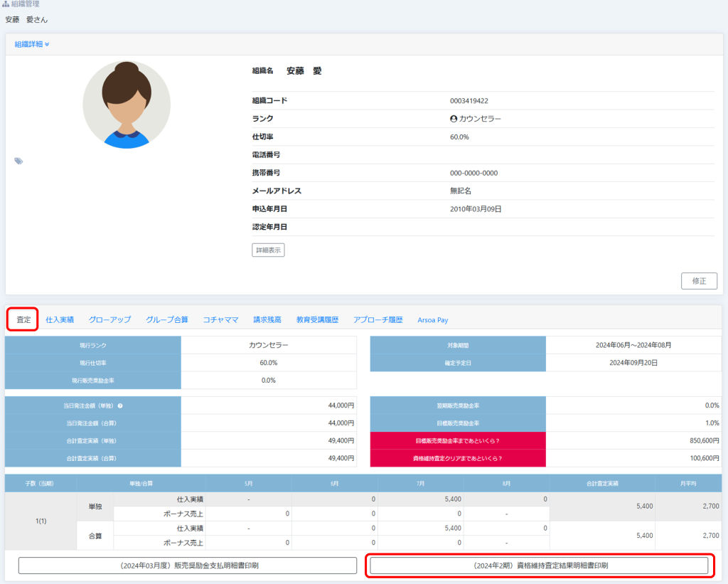728x584 pixels.
Task: Open the グローアップ tab
Action: [109, 320]
